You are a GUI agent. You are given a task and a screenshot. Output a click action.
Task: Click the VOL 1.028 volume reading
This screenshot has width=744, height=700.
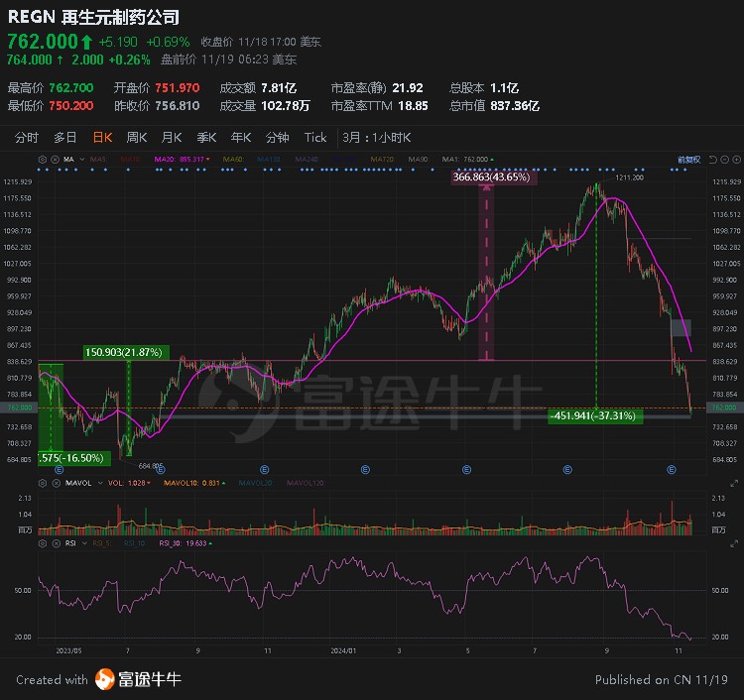(x=129, y=483)
